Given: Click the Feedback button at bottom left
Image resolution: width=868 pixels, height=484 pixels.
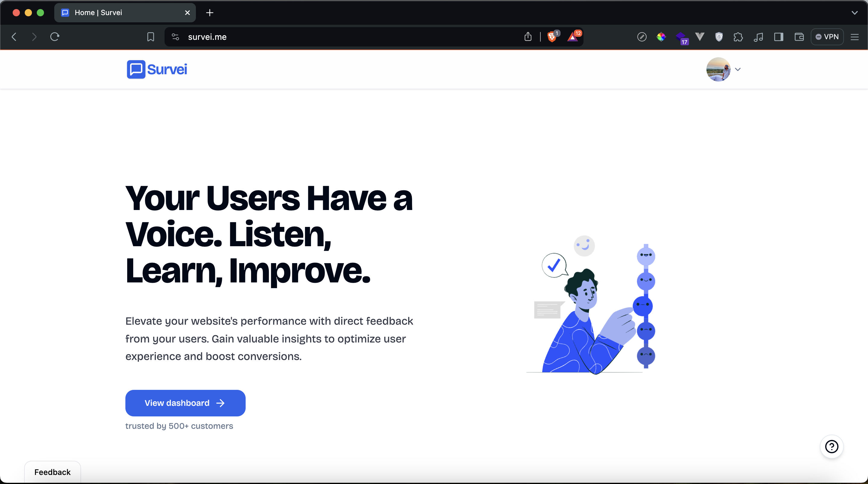Looking at the screenshot, I should point(52,472).
